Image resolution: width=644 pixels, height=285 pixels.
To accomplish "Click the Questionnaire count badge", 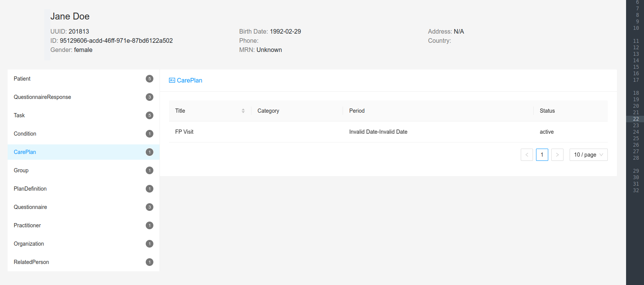I will (x=150, y=207).
